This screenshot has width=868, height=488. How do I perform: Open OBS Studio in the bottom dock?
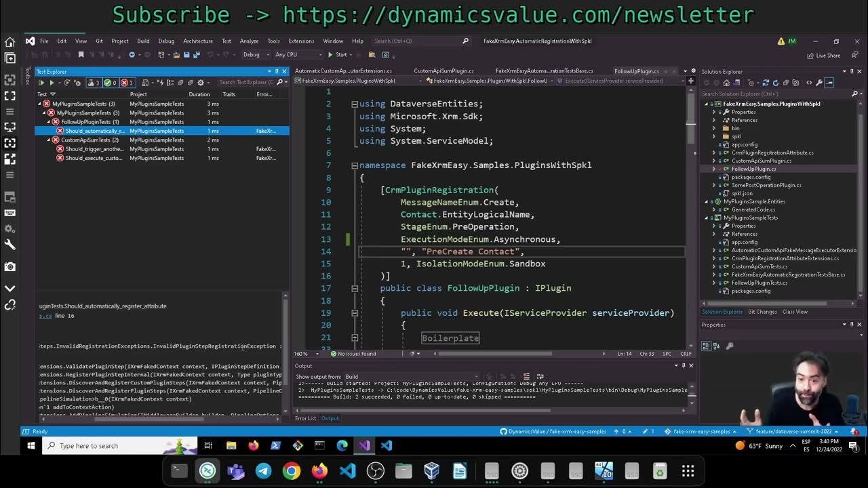375,470
